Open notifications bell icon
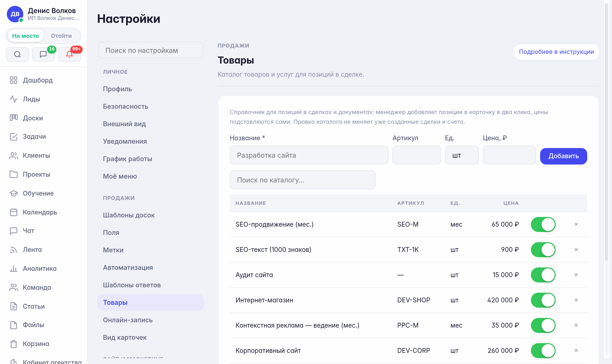This screenshot has width=612, height=364. click(69, 54)
